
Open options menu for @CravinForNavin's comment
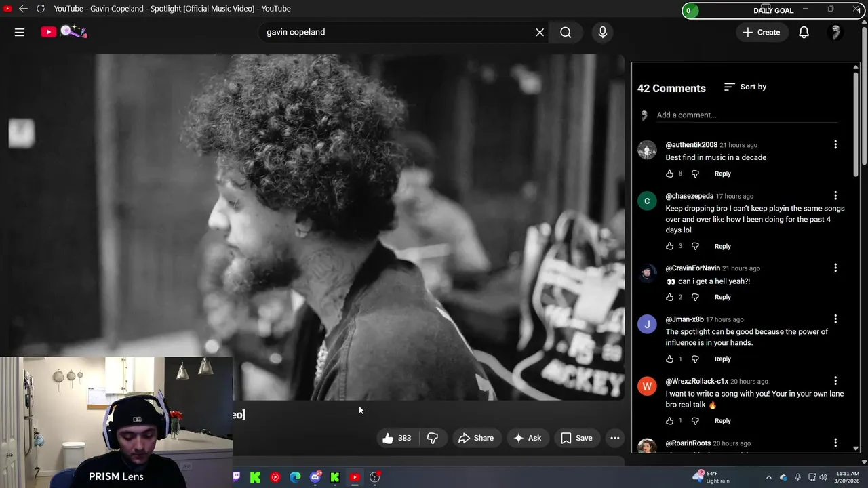[835, 268]
